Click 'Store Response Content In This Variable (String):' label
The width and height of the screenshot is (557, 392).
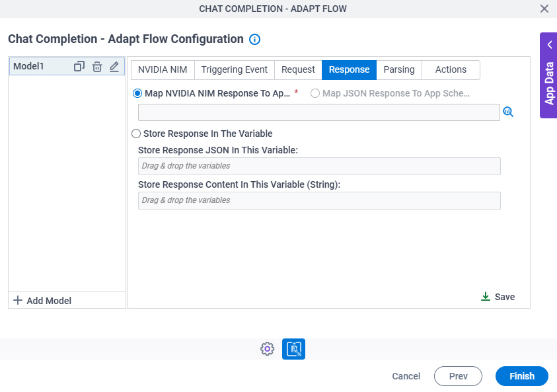(x=239, y=185)
